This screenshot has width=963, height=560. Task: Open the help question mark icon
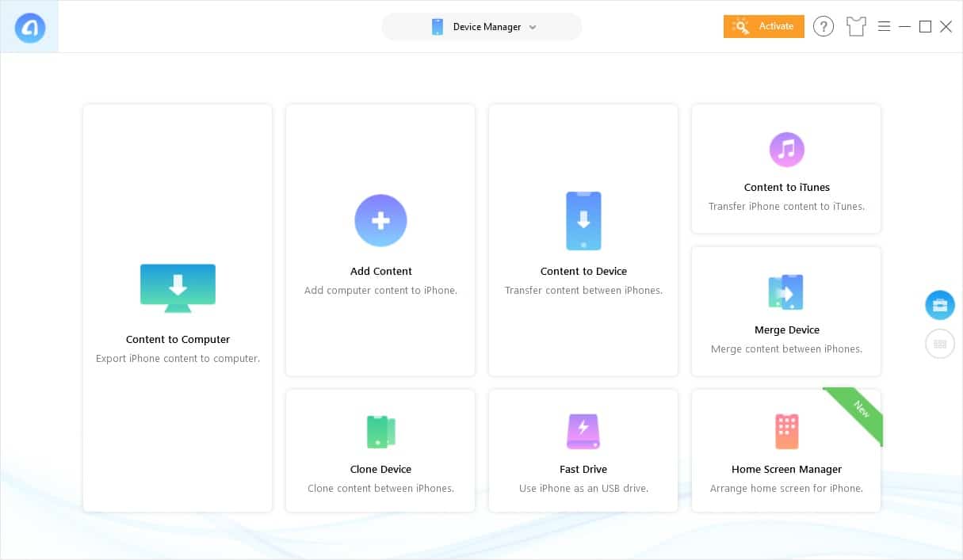point(824,27)
